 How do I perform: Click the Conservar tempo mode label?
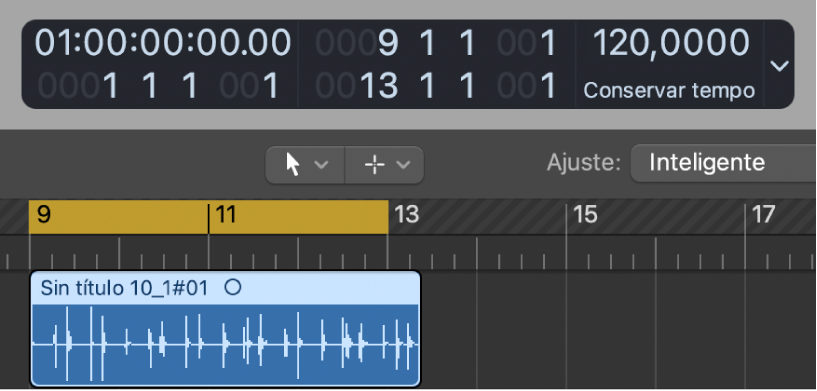click(x=669, y=90)
